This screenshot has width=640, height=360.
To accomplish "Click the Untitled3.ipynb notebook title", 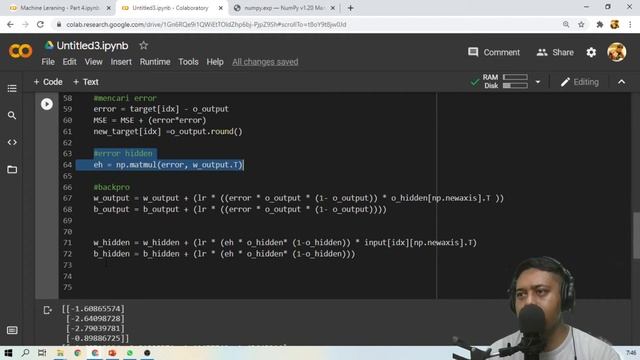I will (x=92, y=46).
